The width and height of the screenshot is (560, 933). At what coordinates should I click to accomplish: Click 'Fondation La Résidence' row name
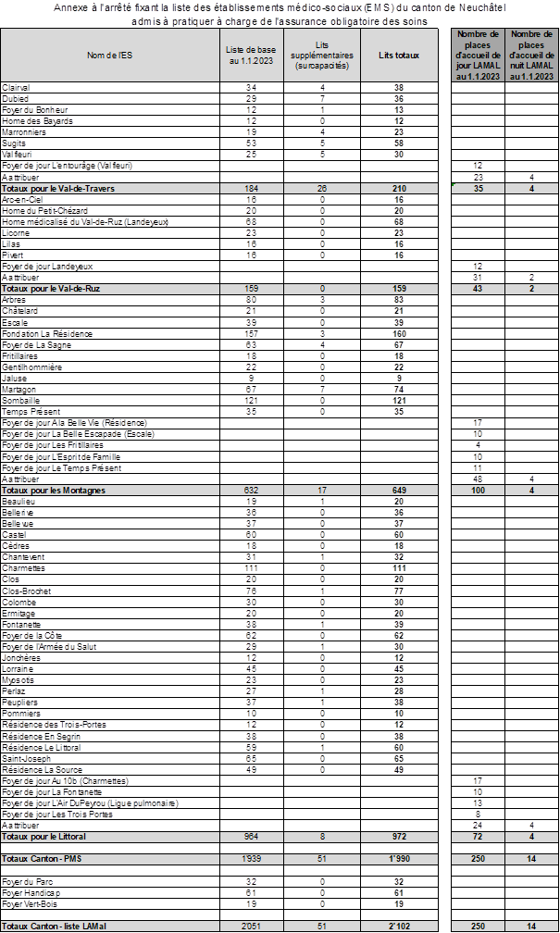pos(47,334)
